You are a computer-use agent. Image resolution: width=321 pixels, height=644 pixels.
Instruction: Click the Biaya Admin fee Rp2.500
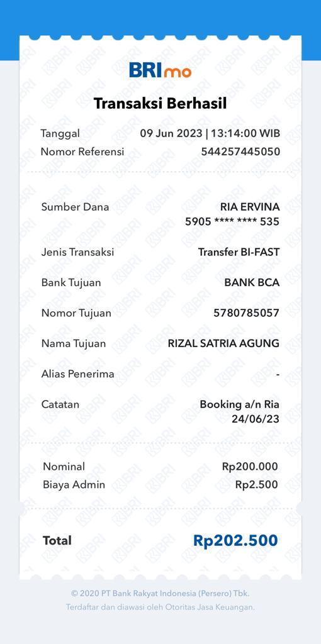pos(256,485)
